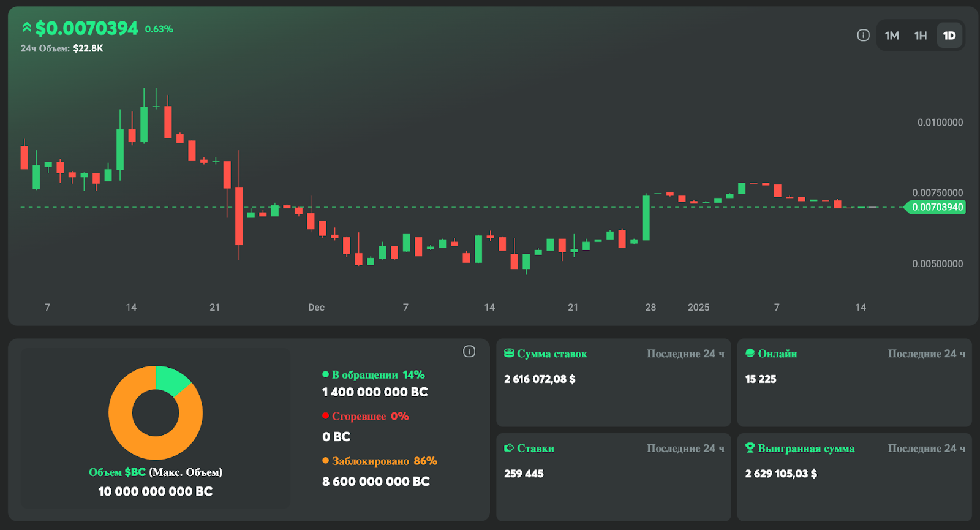
Task: Click the icon next to Ставки
Action: [509, 448]
